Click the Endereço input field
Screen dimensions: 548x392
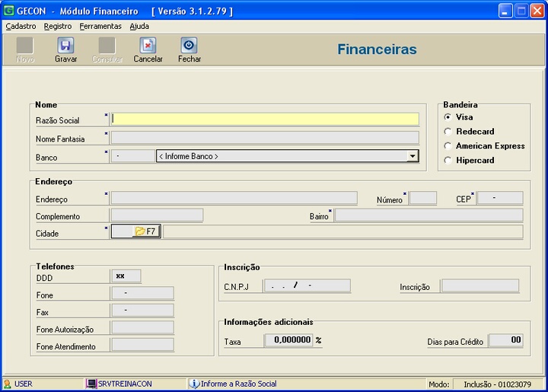pos(234,198)
